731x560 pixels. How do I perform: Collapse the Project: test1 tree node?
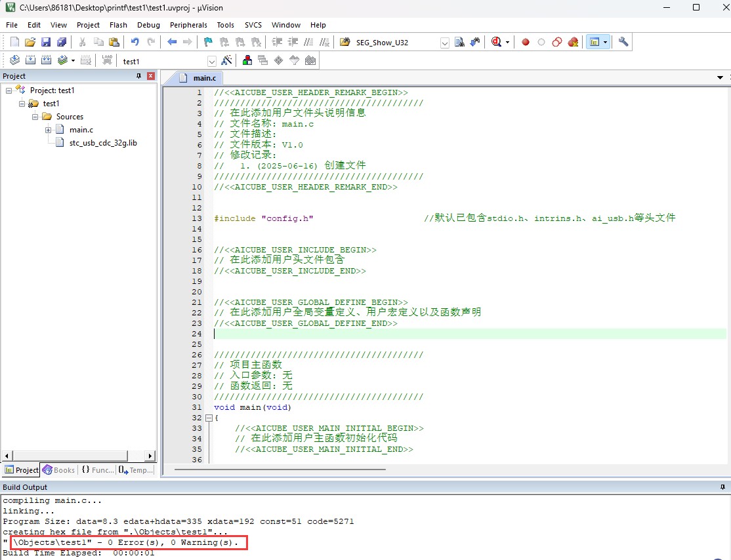click(x=9, y=90)
